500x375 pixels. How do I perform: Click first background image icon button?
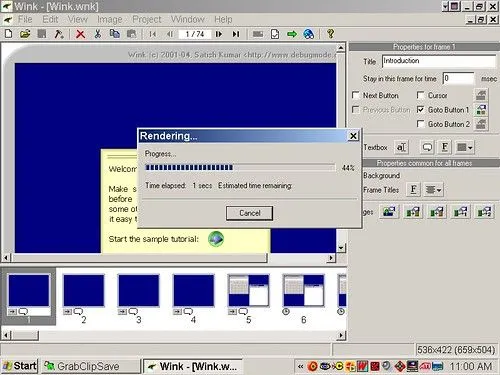coord(389,212)
